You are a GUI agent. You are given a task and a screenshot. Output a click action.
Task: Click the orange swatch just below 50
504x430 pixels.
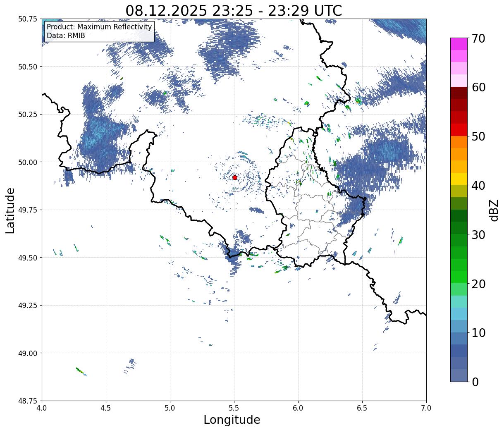tap(459, 142)
